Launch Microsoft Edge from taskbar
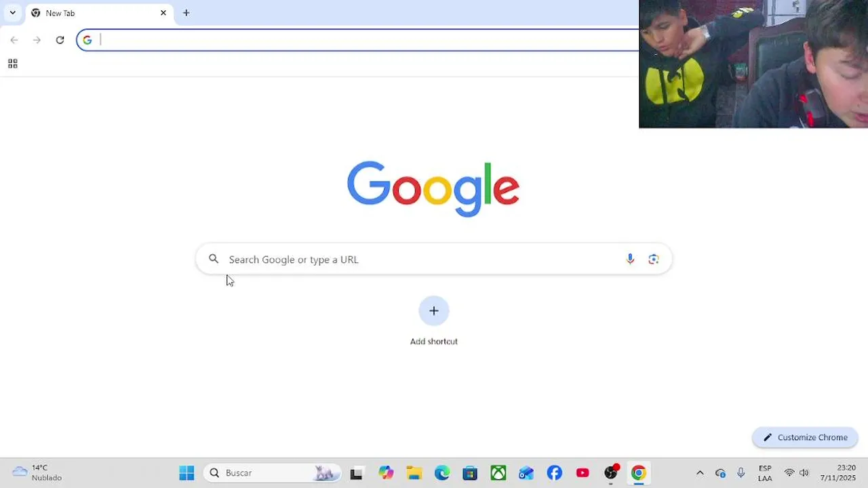The width and height of the screenshot is (868, 488). [442, 473]
